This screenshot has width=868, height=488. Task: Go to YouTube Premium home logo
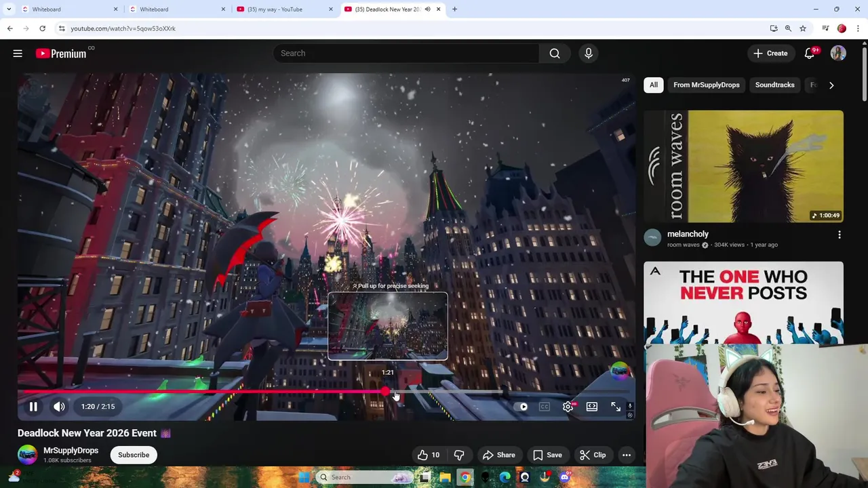point(61,54)
